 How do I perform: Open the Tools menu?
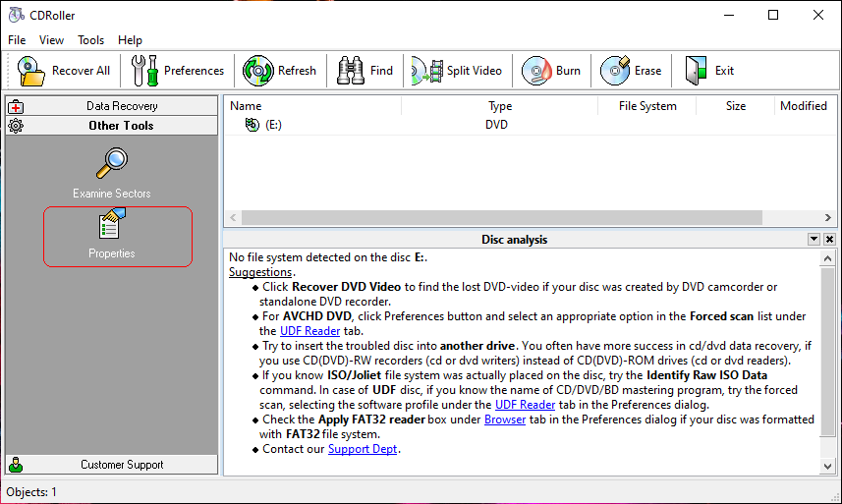pyautogui.click(x=90, y=40)
